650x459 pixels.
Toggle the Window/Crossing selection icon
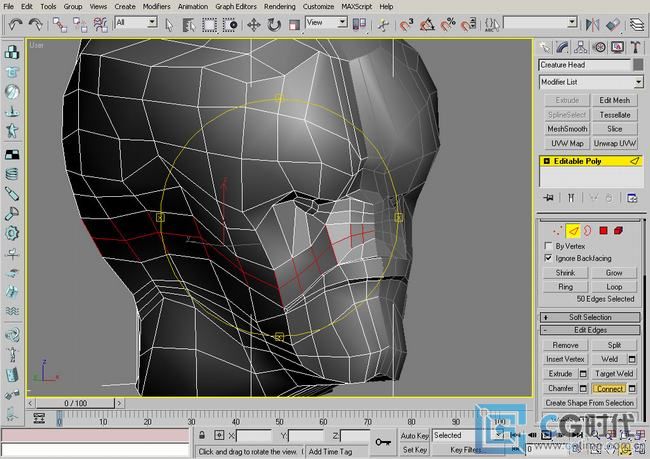[230, 24]
